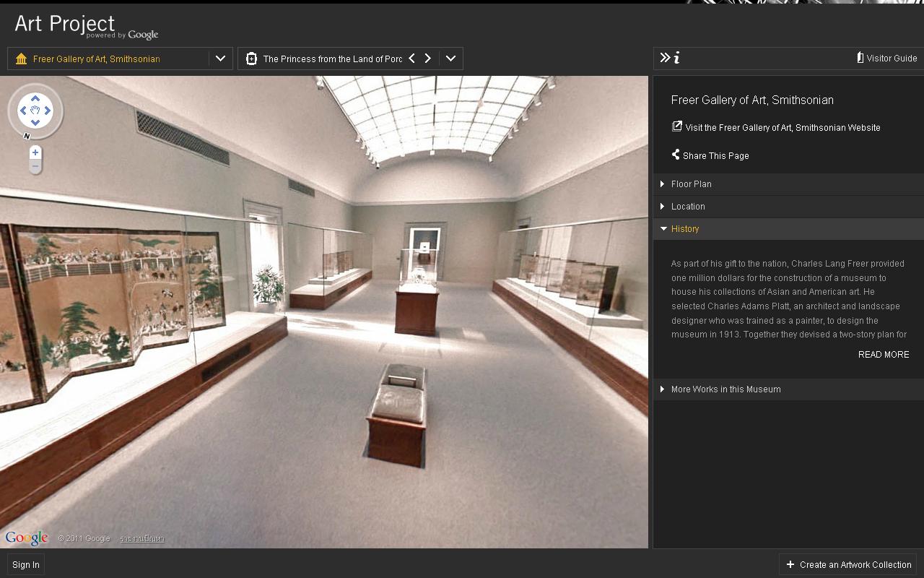Image resolution: width=924 pixels, height=578 pixels.
Task: Pan view up with compass arrow
Action: pyautogui.click(x=35, y=98)
